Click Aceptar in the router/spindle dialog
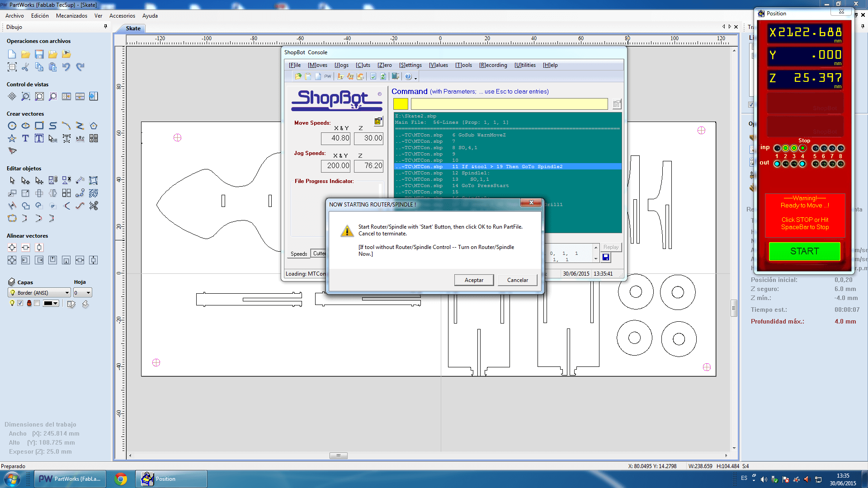This screenshot has width=868, height=488. (474, 280)
